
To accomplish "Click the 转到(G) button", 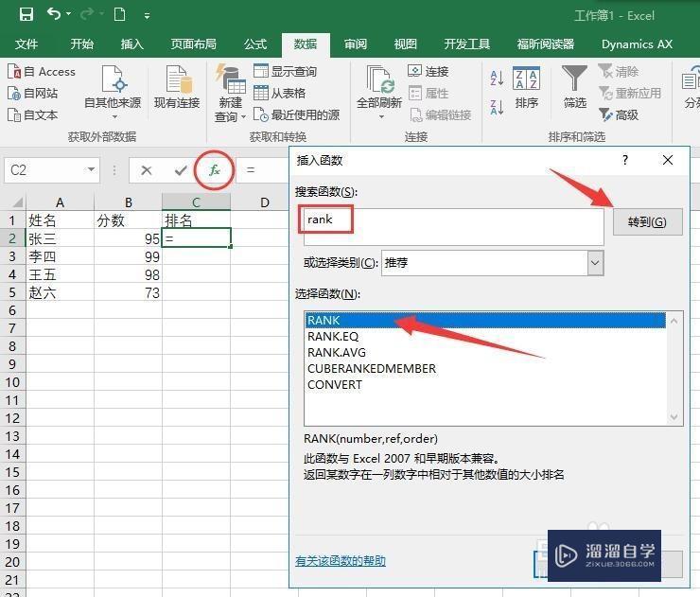I will pos(647,221).
